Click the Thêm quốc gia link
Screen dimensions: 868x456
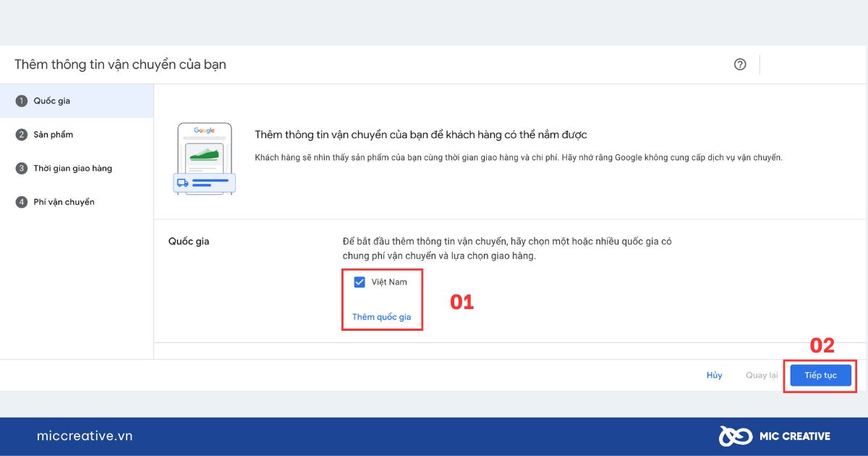[x=381, y=317]
